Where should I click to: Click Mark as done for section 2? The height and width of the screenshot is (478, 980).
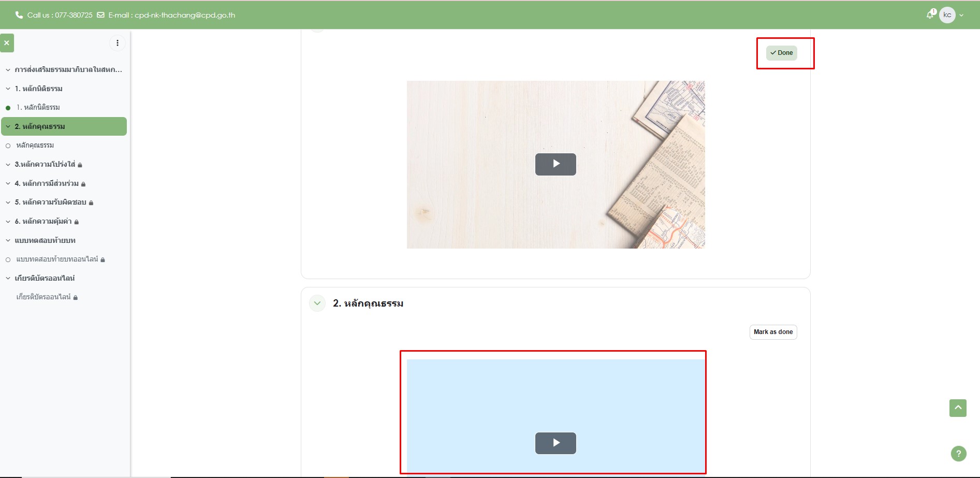pyautogui.click(x=773, y=332)
